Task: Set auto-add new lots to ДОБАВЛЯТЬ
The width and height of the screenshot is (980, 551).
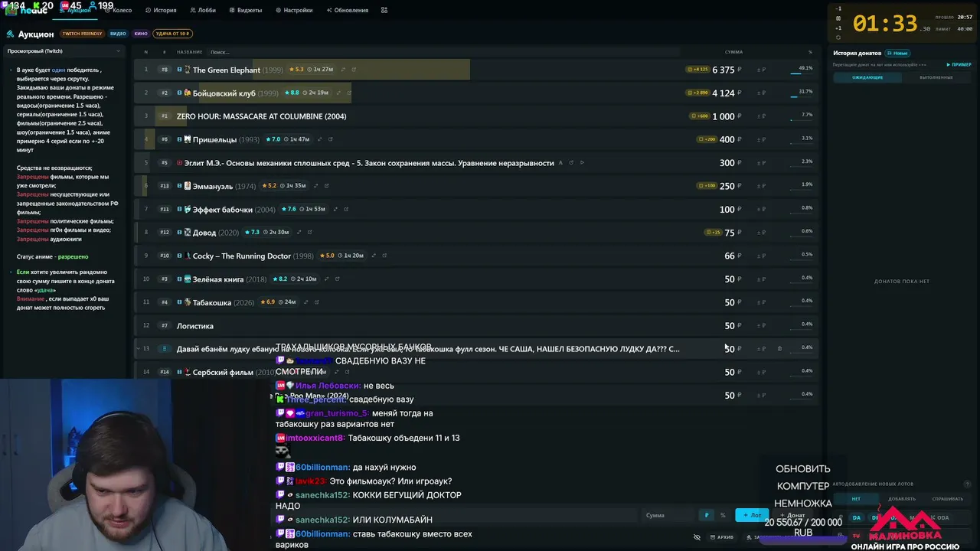Action: click(902, 499)
